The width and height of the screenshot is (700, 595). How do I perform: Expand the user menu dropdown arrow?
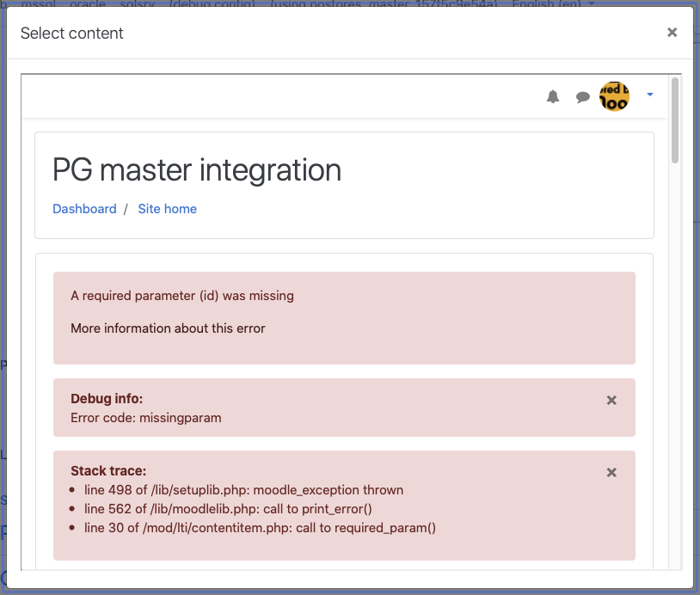[x=650, y=95]
